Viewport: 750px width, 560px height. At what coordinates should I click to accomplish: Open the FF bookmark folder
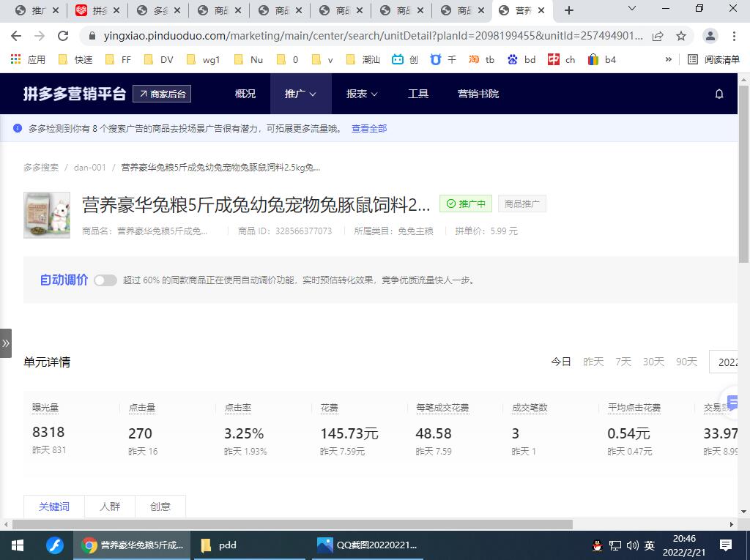click(118, 59)
